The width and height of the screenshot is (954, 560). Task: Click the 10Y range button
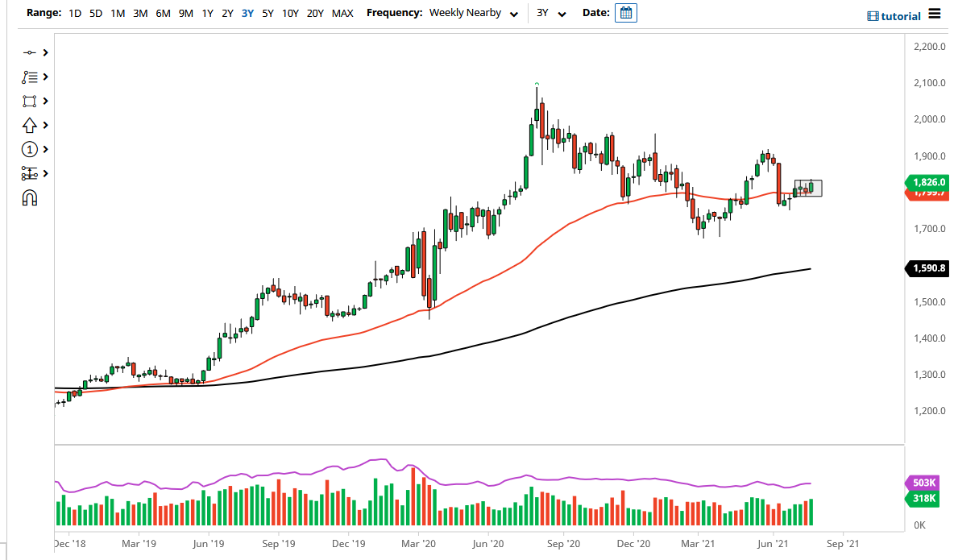point(290,14)
